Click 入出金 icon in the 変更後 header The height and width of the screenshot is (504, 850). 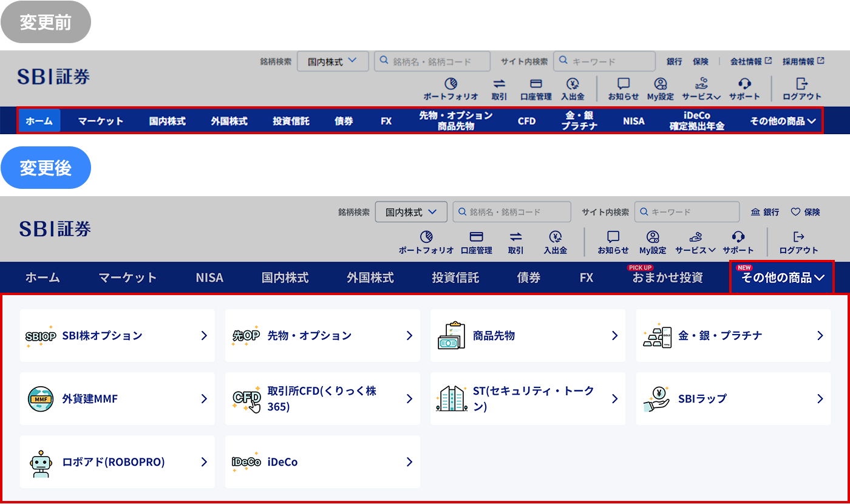tap(555, 237)
